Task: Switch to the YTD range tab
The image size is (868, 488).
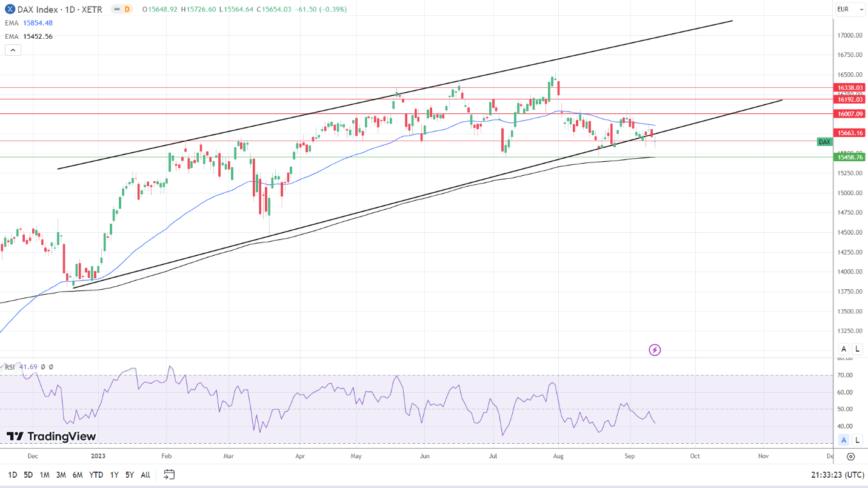Action: click(x=96, y=475)
